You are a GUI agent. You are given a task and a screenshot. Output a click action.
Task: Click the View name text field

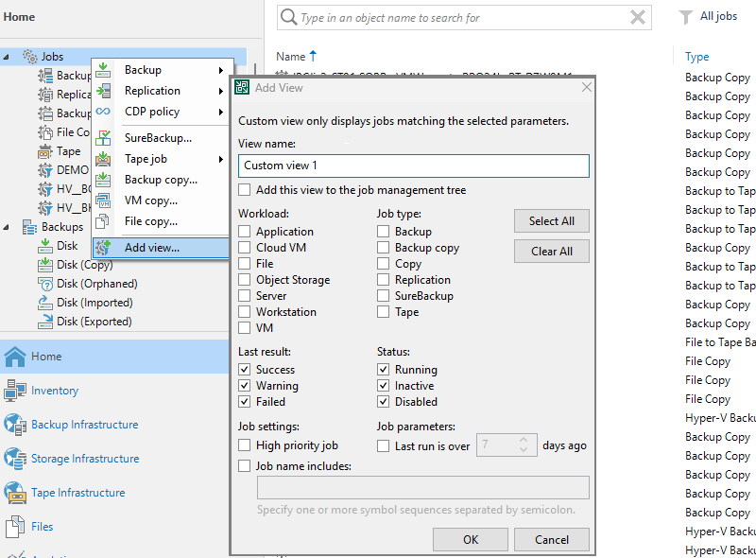click(413, 166)
